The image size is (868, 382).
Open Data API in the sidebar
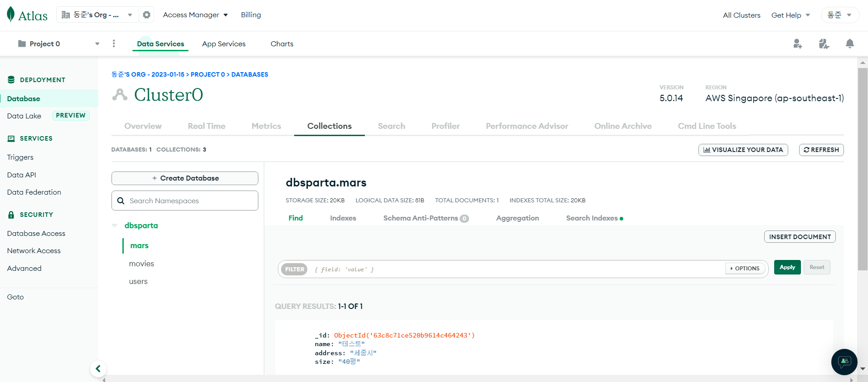22,175
